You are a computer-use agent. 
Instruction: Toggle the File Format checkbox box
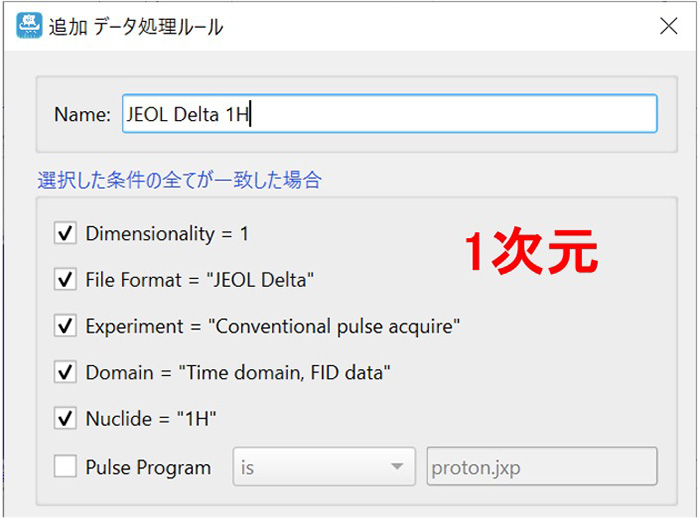[67, 280]
